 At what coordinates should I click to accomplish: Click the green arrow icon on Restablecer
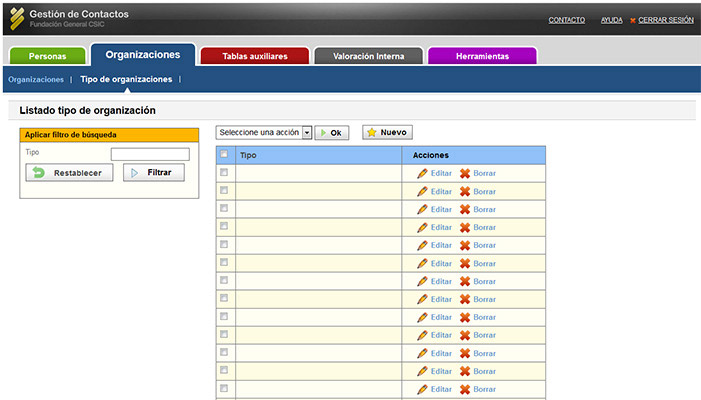pos(39,173)
